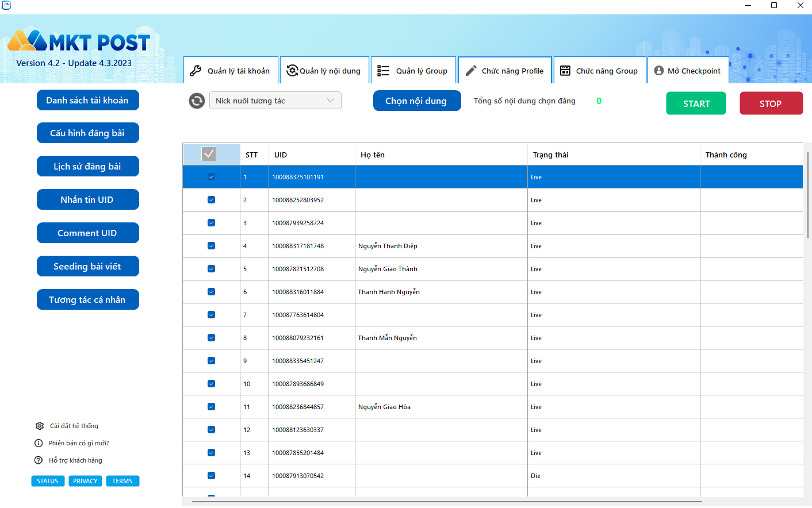Open Cài đặt hệ thống settings
The height and width of the screenshot is (508, 812).
click(74, 426)
